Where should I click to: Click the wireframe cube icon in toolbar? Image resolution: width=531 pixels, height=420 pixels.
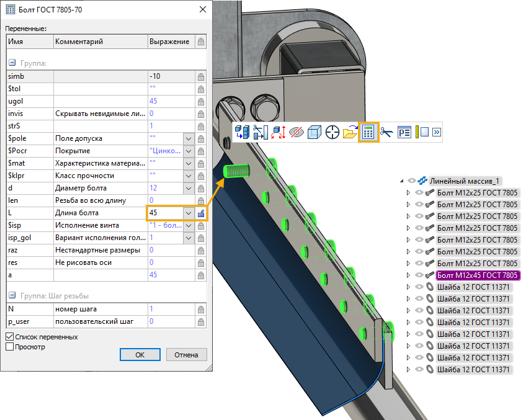click(315, 132)
